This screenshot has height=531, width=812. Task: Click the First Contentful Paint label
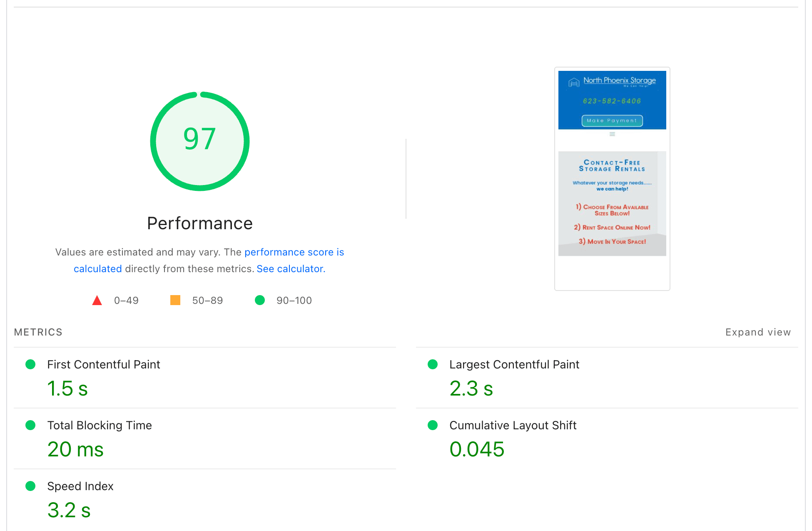pos(103,364)
